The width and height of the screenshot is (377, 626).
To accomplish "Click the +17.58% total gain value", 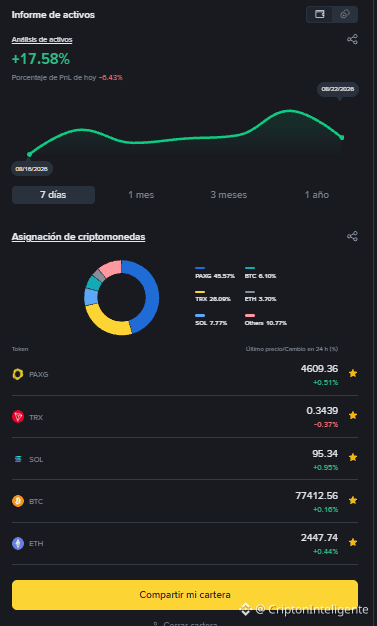I will coord(41,59).
